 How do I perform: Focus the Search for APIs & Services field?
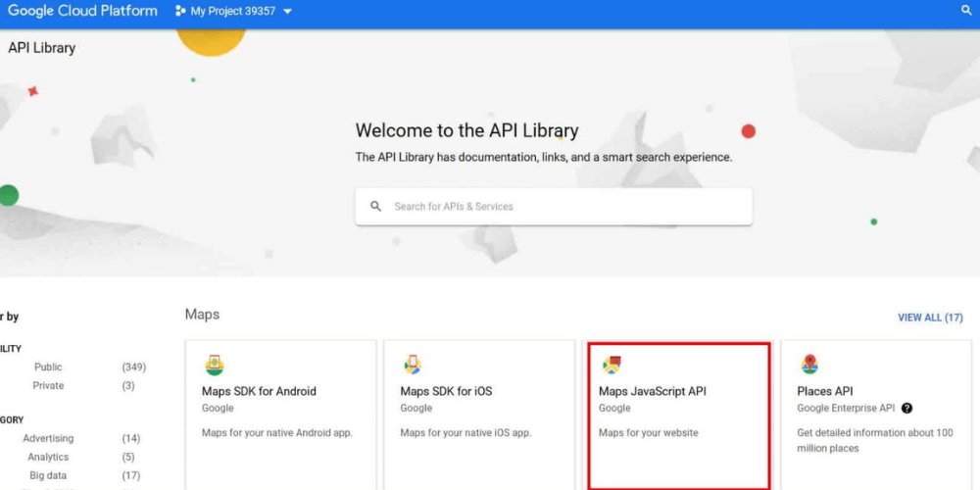coord(554,206)
